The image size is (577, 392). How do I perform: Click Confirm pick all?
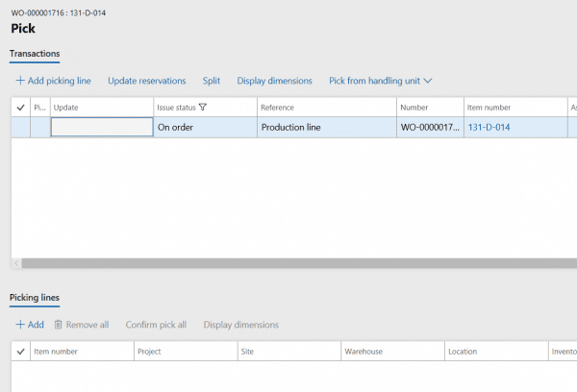click(x=156, y=325)
